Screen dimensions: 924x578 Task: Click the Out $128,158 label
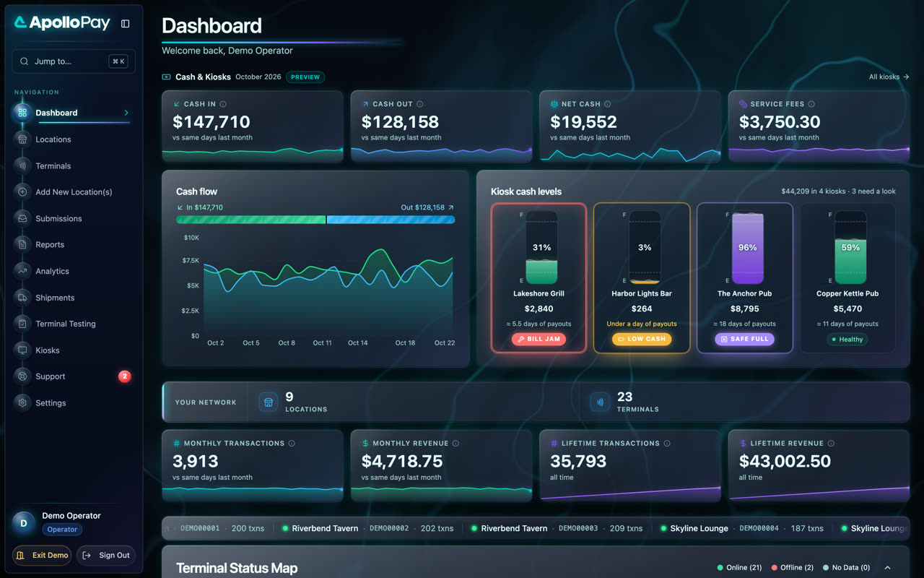click(x=427, y=207)
